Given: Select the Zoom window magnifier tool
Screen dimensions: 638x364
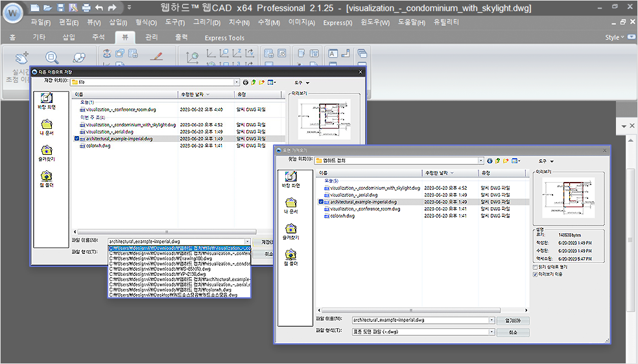Looking at the screenshot, I should (x=52, y=58).
